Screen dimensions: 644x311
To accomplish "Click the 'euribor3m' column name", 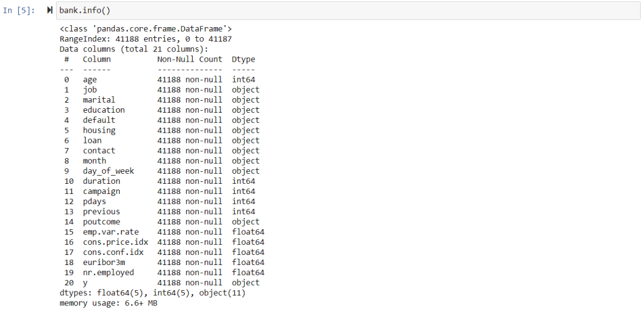I will [x=103, y=263].
